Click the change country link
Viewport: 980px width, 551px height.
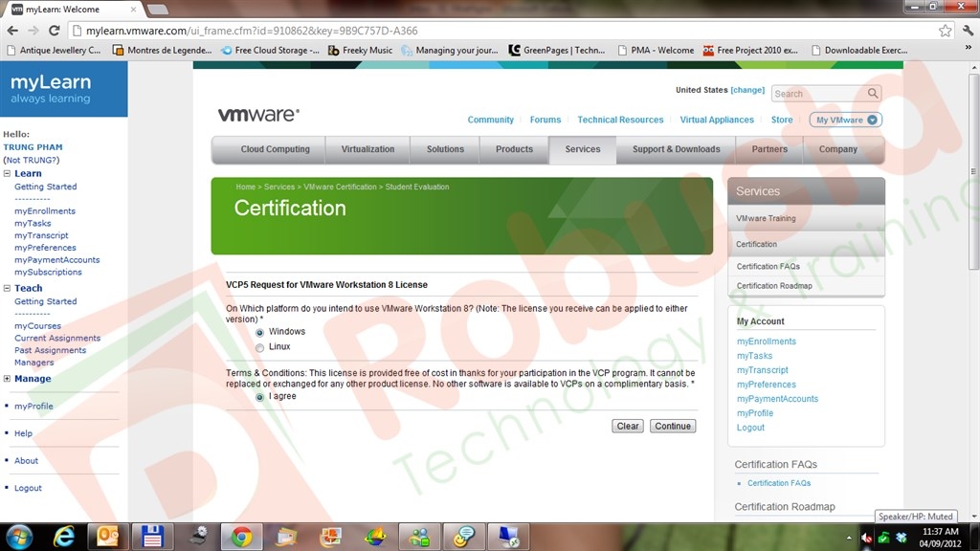[x=747, y=90]
